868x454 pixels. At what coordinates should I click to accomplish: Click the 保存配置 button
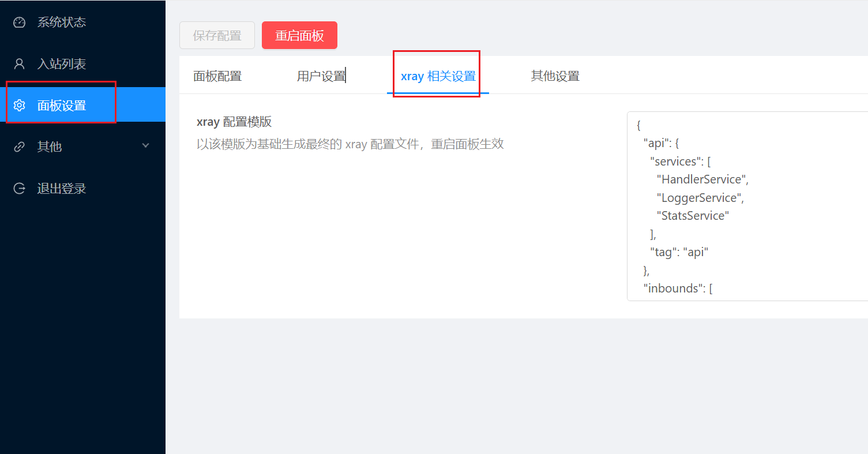[x=217, y=36]
